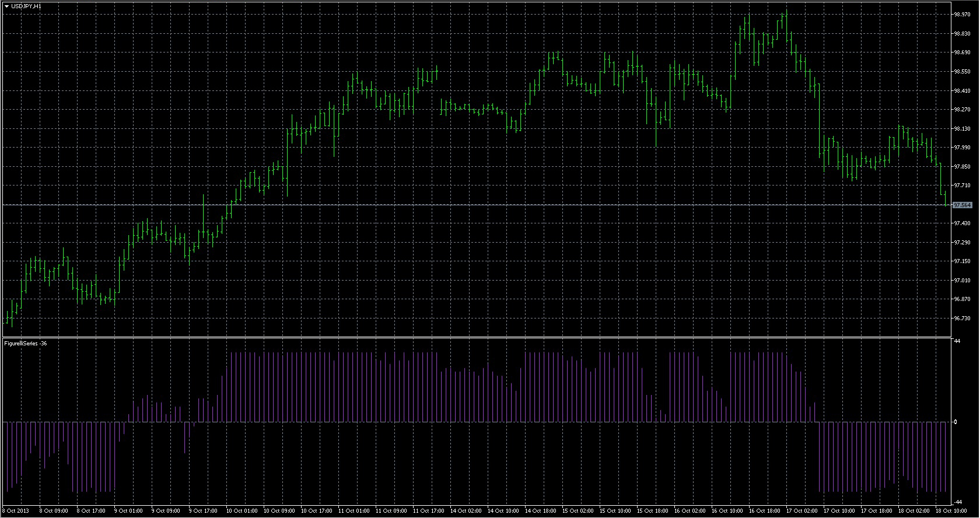This screenshot has height=518, width=980.
Task: Click the 97.990 price axis label
Action: point(962,148)
